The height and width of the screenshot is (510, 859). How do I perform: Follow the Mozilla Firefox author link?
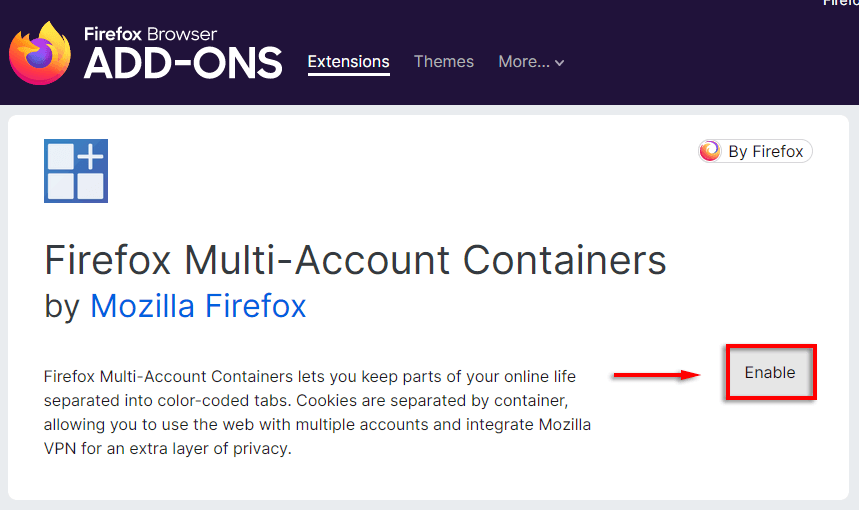coord(198,305)
